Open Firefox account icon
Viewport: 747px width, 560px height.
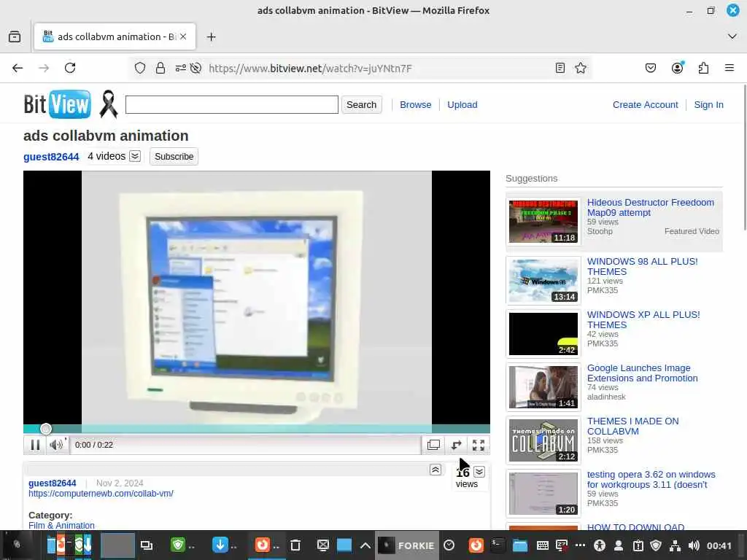click(677, 68)
